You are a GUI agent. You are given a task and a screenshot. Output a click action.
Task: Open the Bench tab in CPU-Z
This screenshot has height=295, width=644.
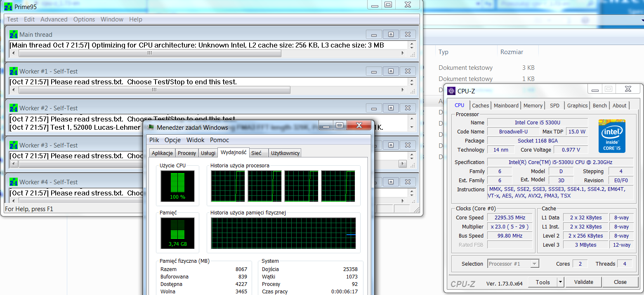tap(600, 105)
